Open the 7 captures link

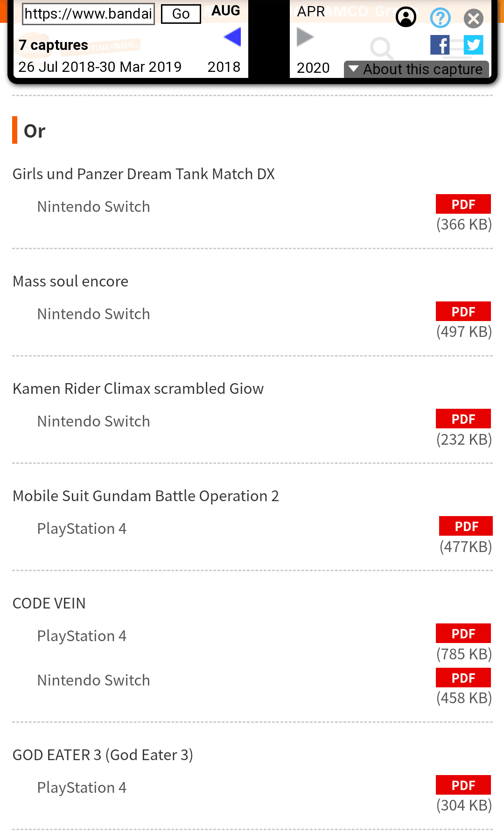click(x=53, y=45)
